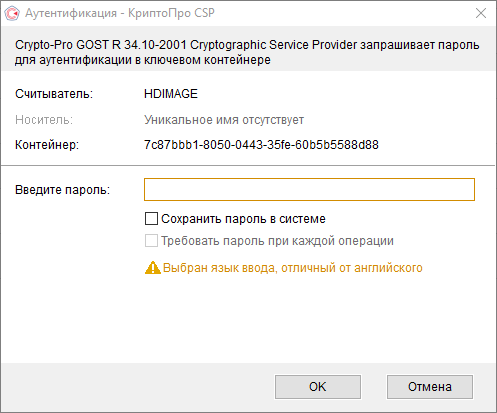This screenshot has width=497, height=413.
Task: Click the Введите пароль: label
Action: click(x=63, y=190)
